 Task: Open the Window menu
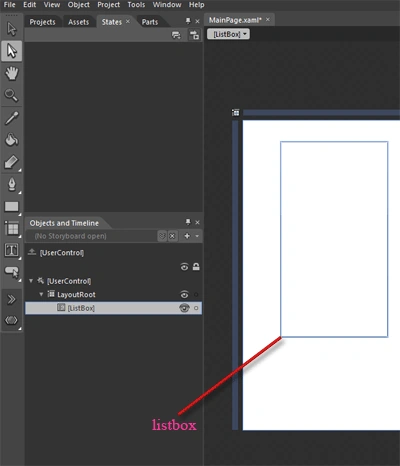point(167,5)
